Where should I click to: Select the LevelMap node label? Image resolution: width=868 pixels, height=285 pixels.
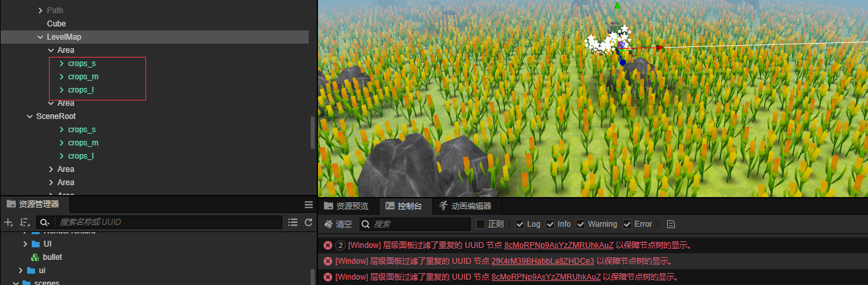click(x=64, y=37)
